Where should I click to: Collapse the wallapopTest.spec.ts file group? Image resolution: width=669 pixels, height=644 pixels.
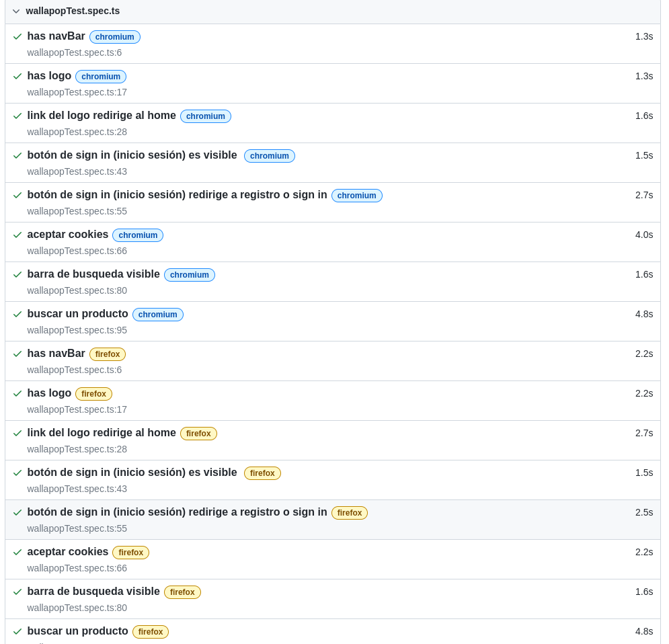click(x=16, y=11)
